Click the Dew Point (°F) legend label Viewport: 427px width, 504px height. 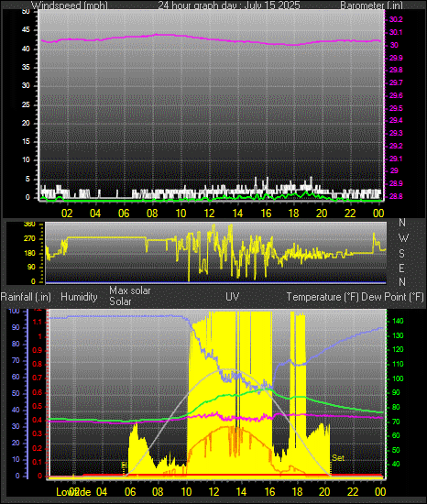(x=392, y=297)
